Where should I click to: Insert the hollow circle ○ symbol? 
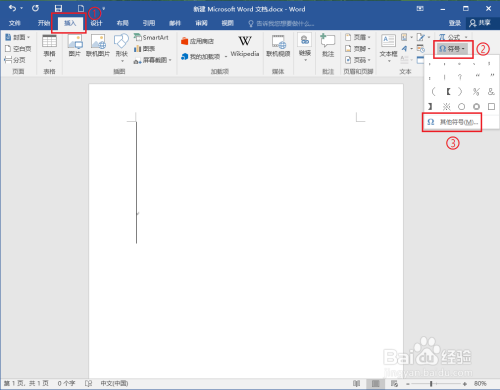click(x=461, y=107)
